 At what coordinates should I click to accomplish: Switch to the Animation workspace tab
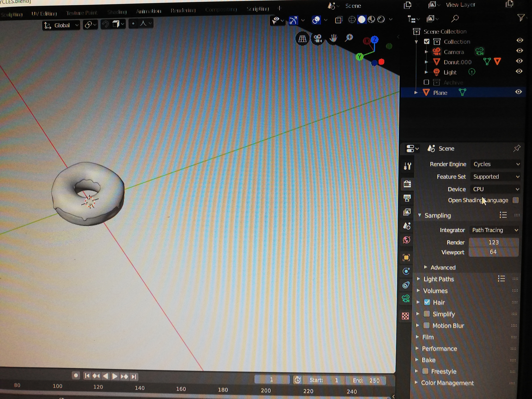[x=148, y=11]
